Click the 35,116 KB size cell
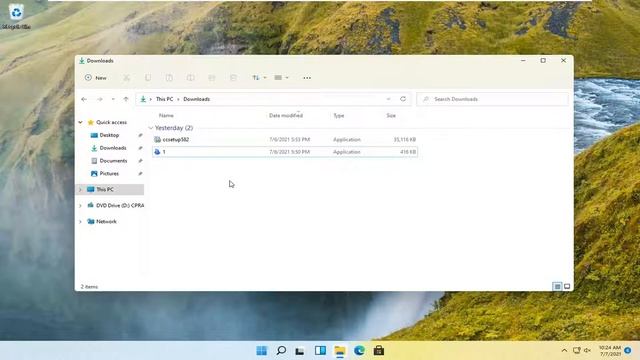Viewport: 640px width, 360px height. (x=404, y=140)
